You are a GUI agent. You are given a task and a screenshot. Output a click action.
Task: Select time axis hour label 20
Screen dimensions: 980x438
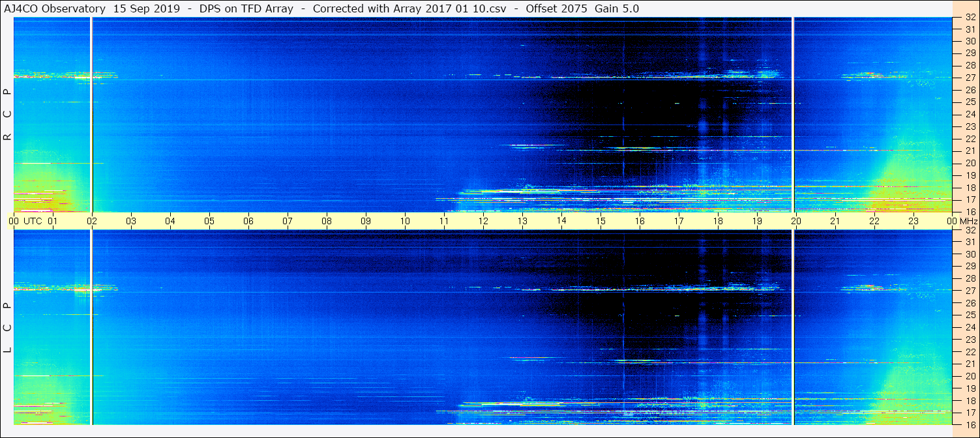click(796, 221)
